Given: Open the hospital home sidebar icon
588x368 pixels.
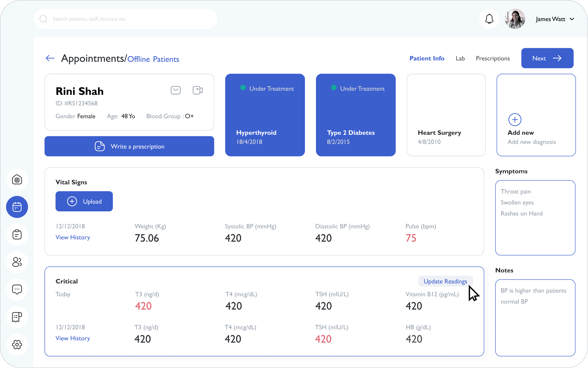Looking at the screenshot, I should 17,180.
